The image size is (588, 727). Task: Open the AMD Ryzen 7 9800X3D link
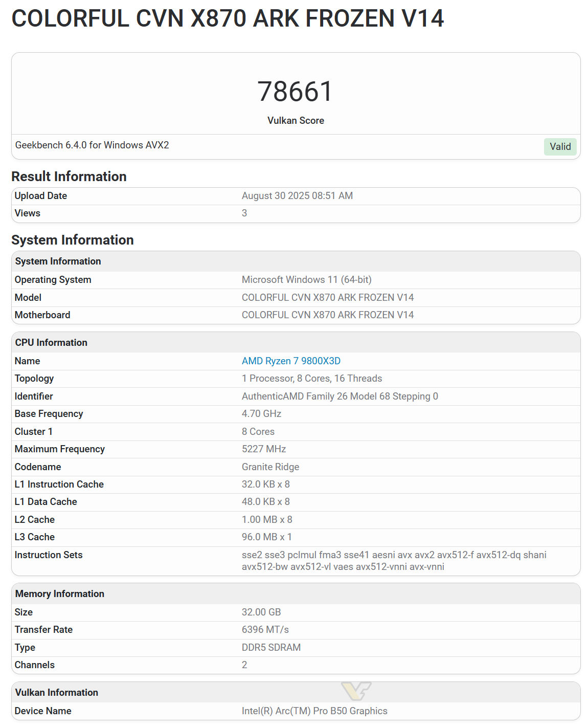[x=291, y=361]
